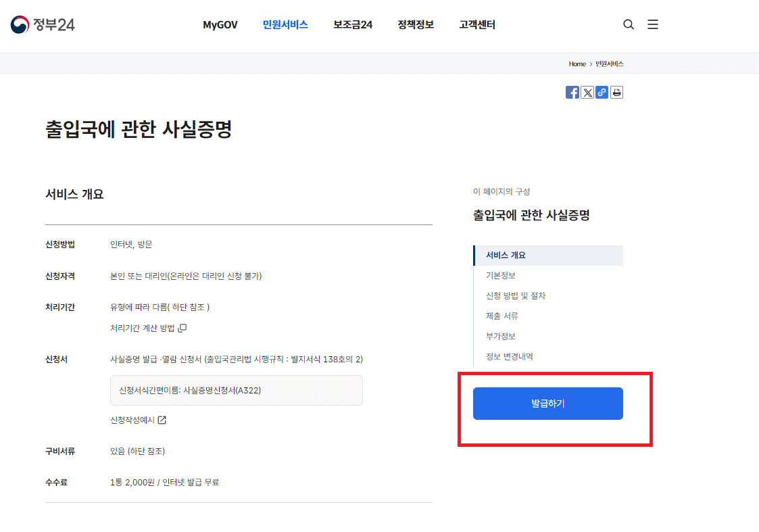Viewport: 759px width, 532px height.
Task: Click the 정부24 logo
Action: (x=43, y=24)
